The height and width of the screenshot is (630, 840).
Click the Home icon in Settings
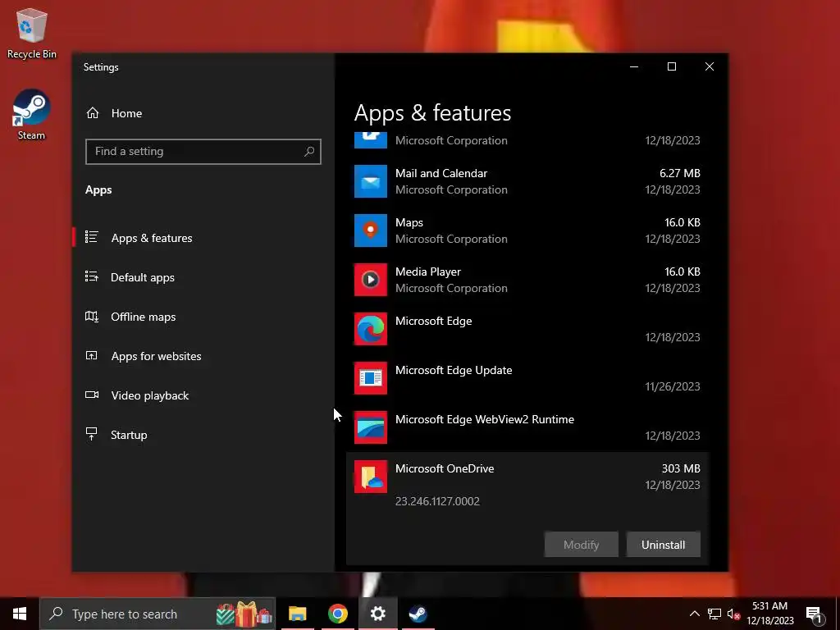(93, 113)
